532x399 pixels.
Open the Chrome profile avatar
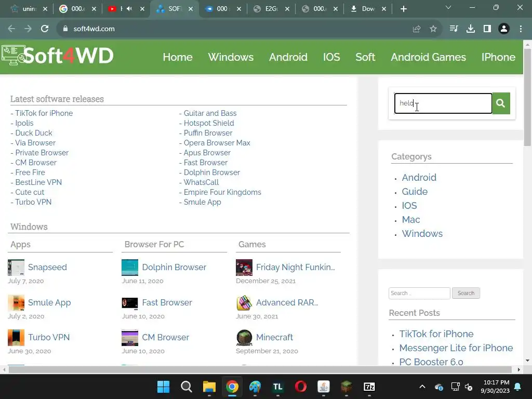504,29
